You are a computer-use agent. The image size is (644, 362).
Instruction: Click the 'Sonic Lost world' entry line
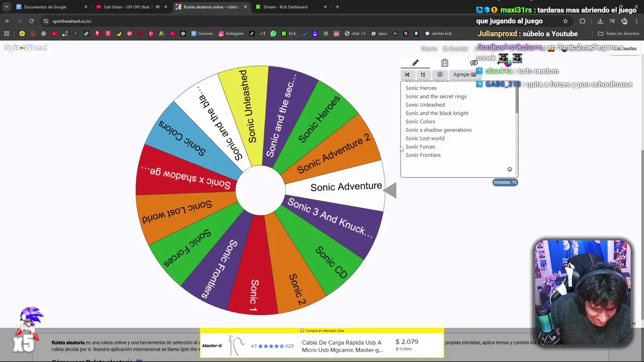pos(425,138)
